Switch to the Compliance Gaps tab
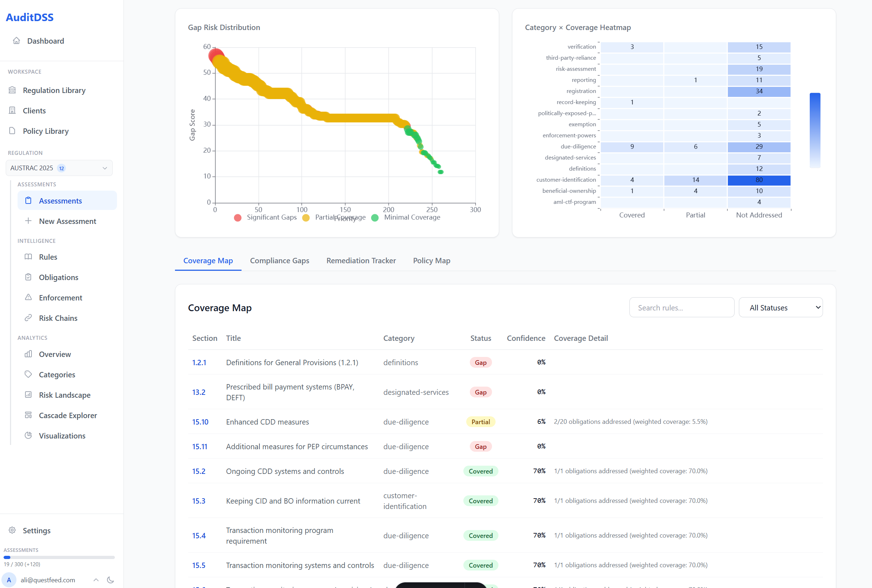This screenshot has width=872, height=588. 279,260
